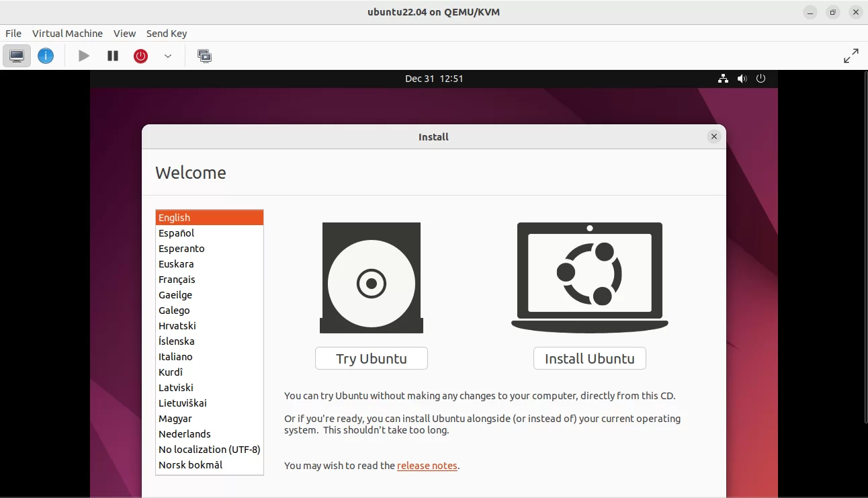The image size is (868, 498).
Task: Open virtual hardware details info icon
Action: point(46,56)
